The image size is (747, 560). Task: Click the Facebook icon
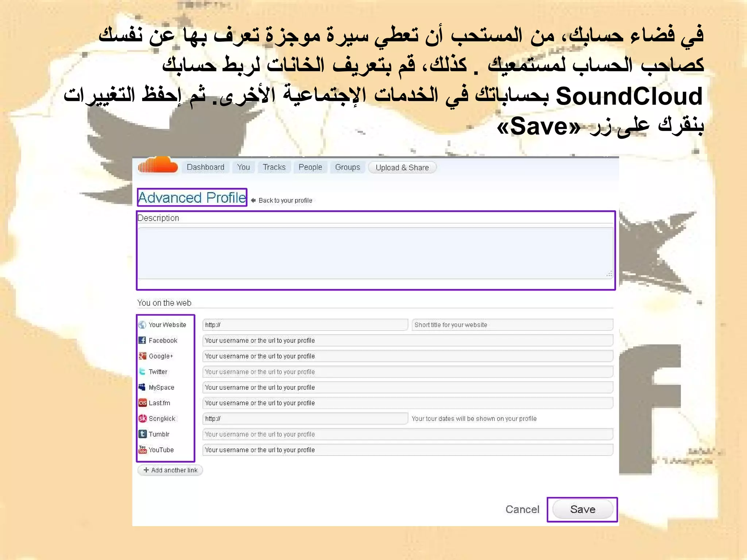coord(142,340)
